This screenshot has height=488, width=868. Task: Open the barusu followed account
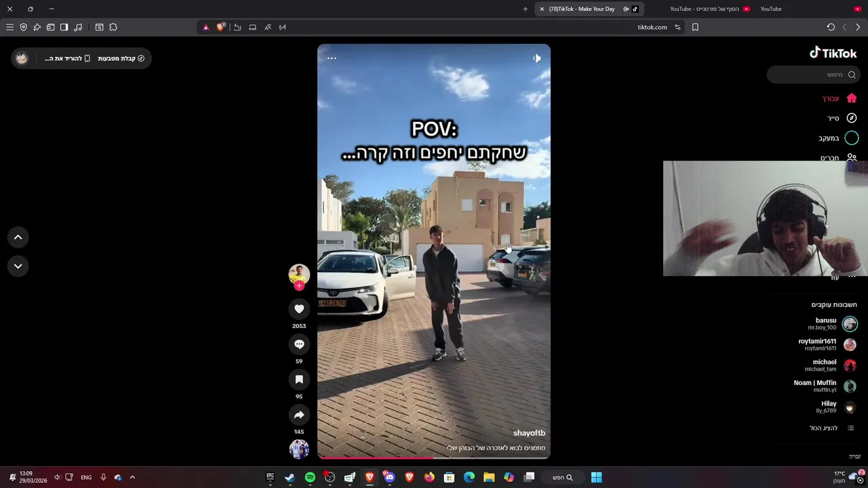click(x=834, y=324)
